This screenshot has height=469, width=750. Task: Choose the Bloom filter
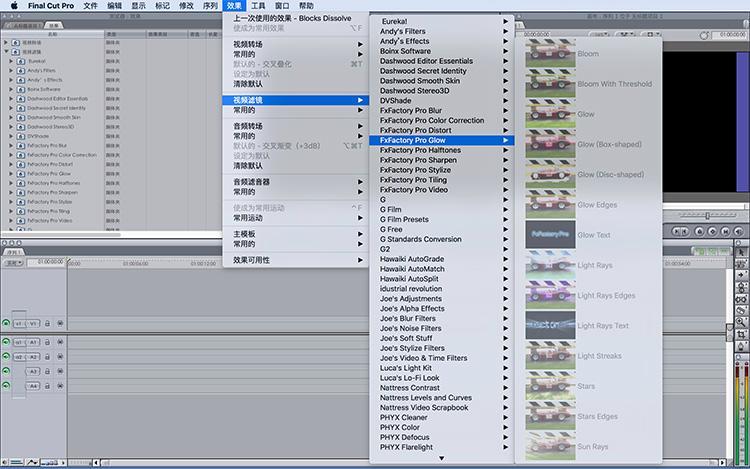(x=588, y=54)
